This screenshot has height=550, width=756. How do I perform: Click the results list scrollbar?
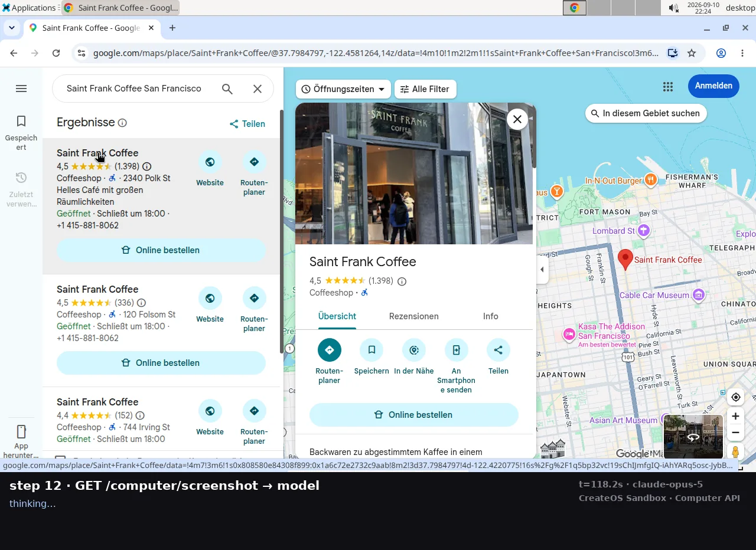[282, 231]
